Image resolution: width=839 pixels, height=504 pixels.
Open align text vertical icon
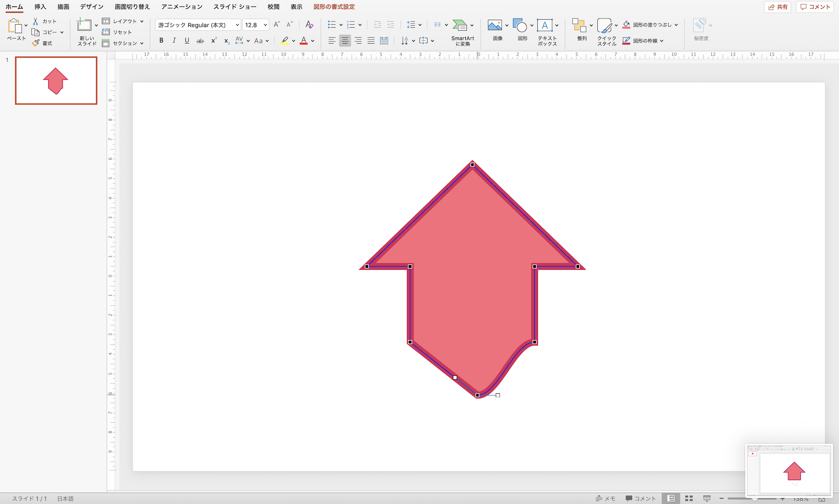pos(424,41)
